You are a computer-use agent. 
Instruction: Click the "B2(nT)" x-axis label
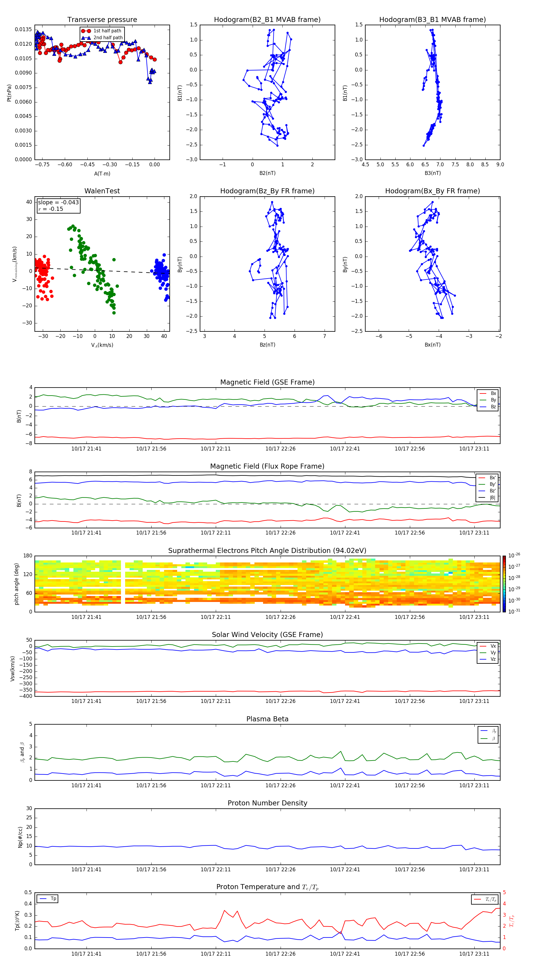coord(267,173)
